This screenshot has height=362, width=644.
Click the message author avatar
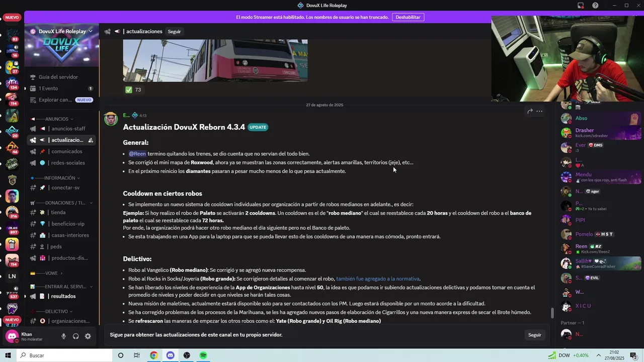coord(111,119)
